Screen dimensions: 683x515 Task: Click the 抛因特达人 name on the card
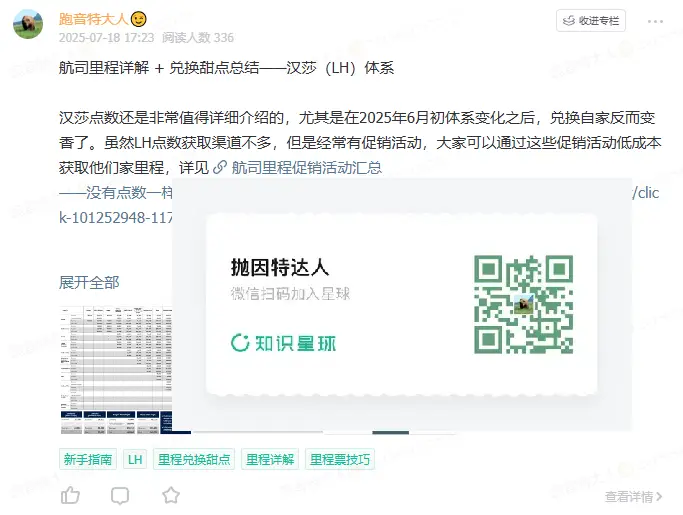[280, 267]
